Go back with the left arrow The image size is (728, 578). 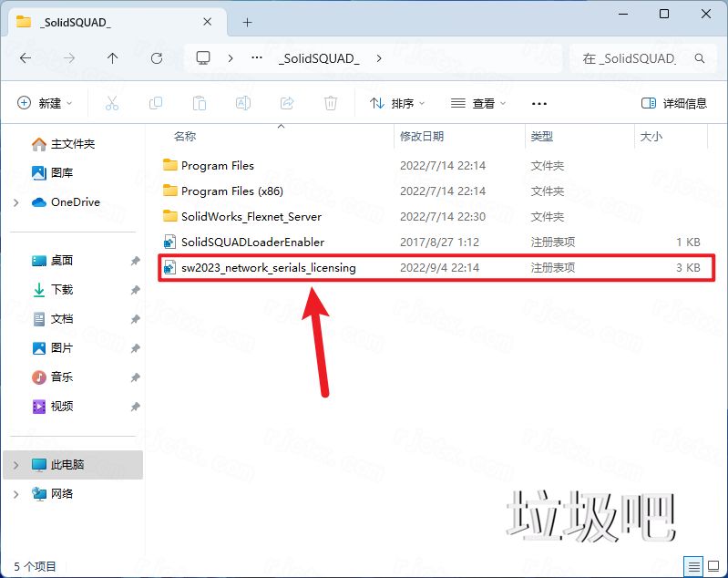[26, 58]
